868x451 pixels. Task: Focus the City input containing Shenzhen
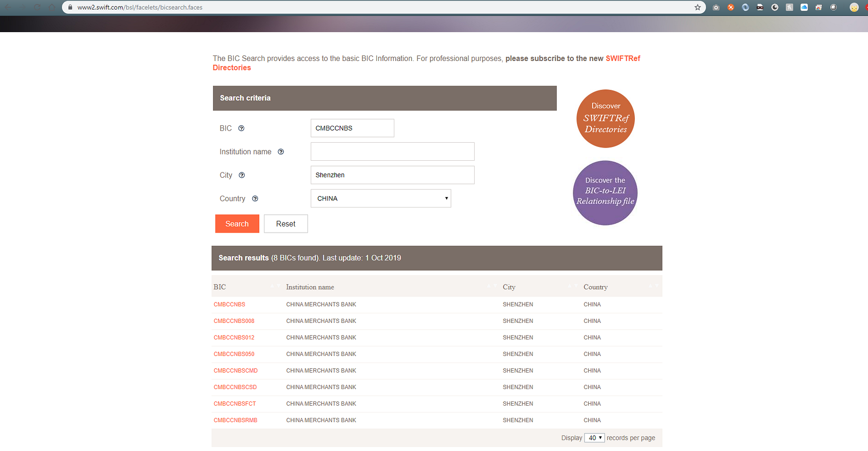(392, 175)
